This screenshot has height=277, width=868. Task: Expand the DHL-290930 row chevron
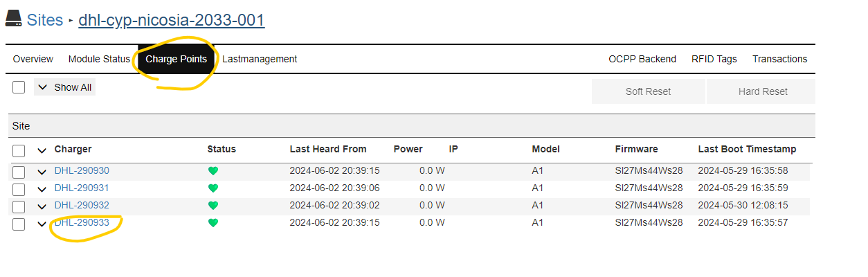[42, 172]
